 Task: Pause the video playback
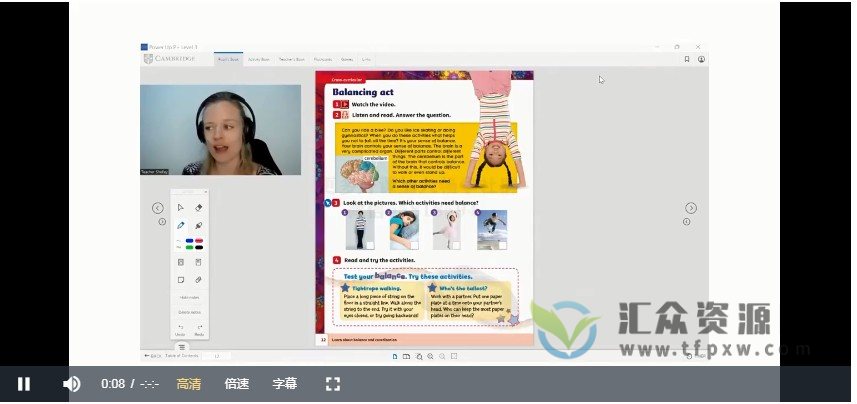[x=24, y=384]
